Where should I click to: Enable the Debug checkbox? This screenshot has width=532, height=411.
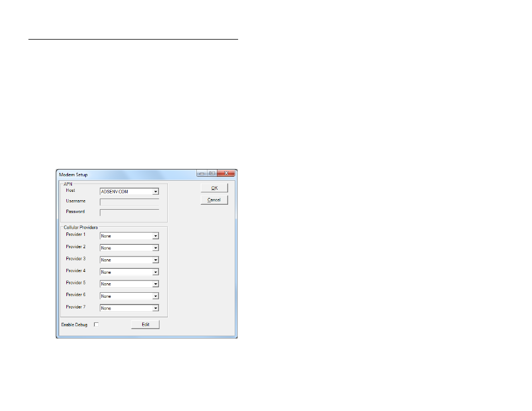click(x=96, y=325)
